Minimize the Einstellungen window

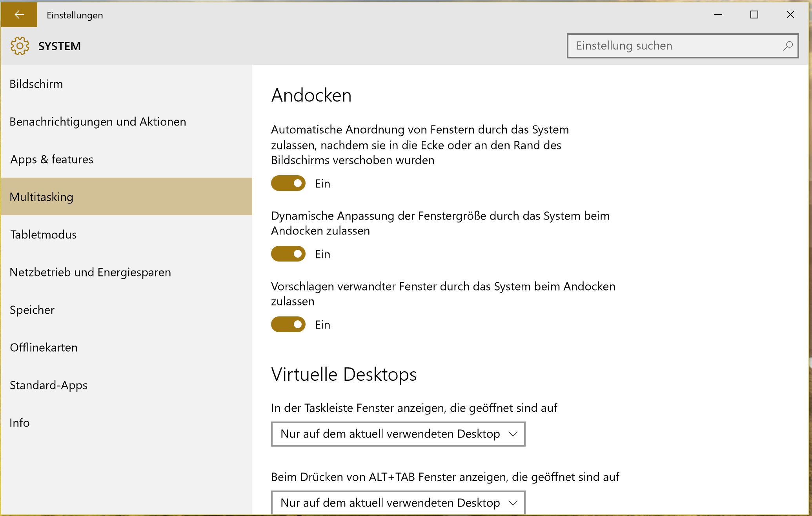pos(718,15)
